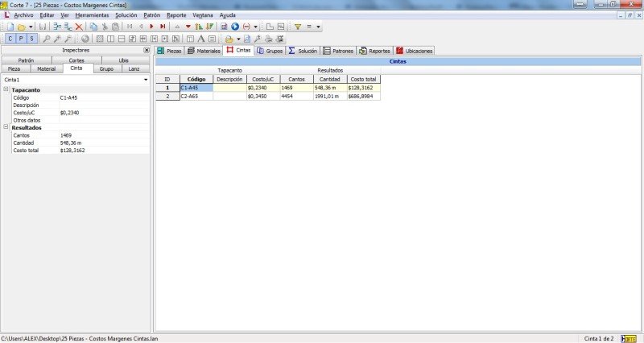This screenshot has width=644, height=343.
Task: Click the Costo total column header
Action: 363,79
